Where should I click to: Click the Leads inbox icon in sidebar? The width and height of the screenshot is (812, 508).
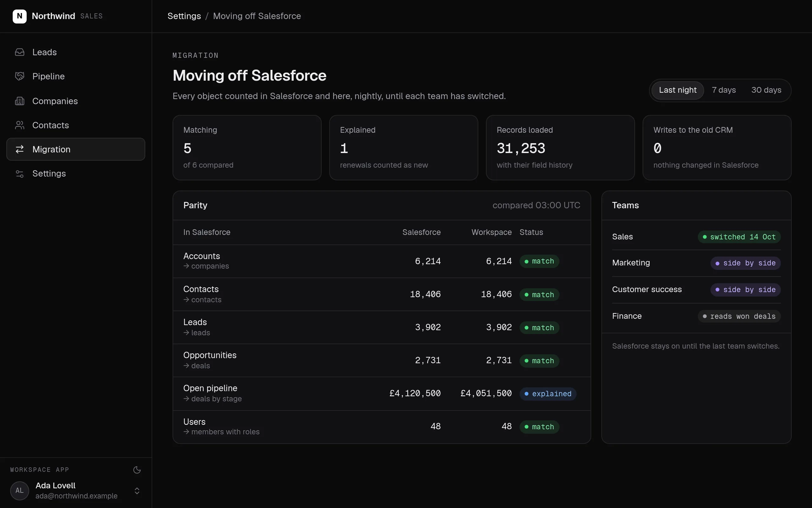click(19, 52)
